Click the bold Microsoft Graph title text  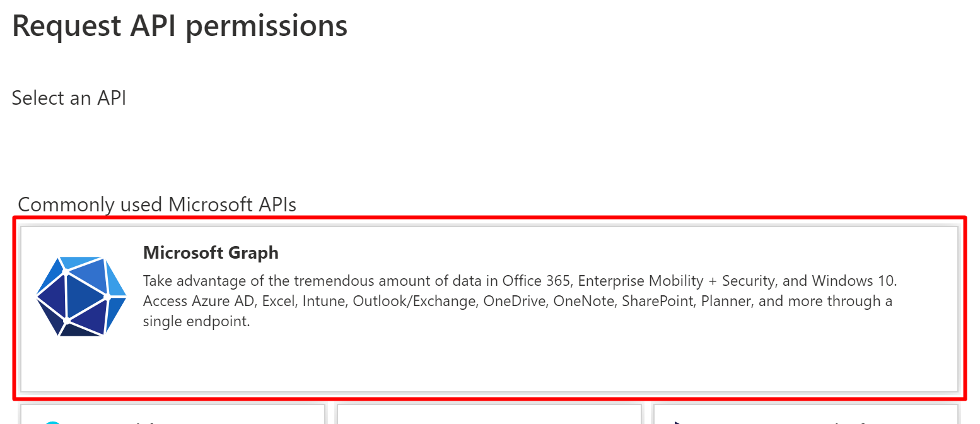(211, 252)
